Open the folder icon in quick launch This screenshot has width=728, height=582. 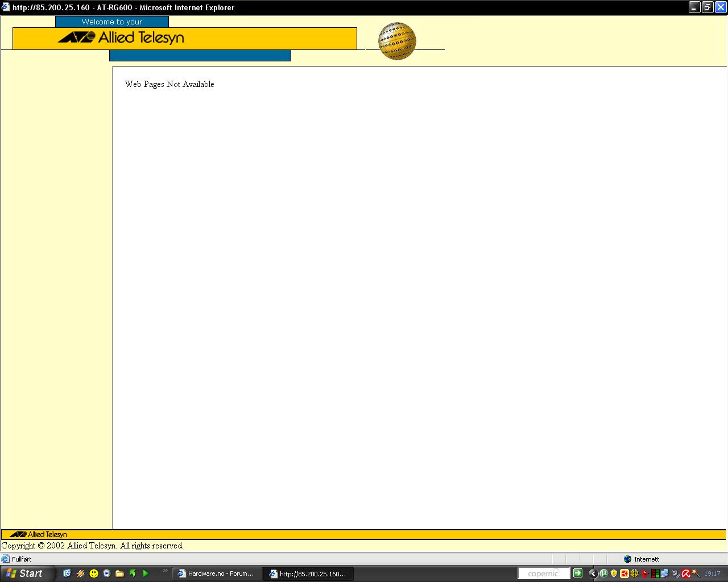click(120, 573)
